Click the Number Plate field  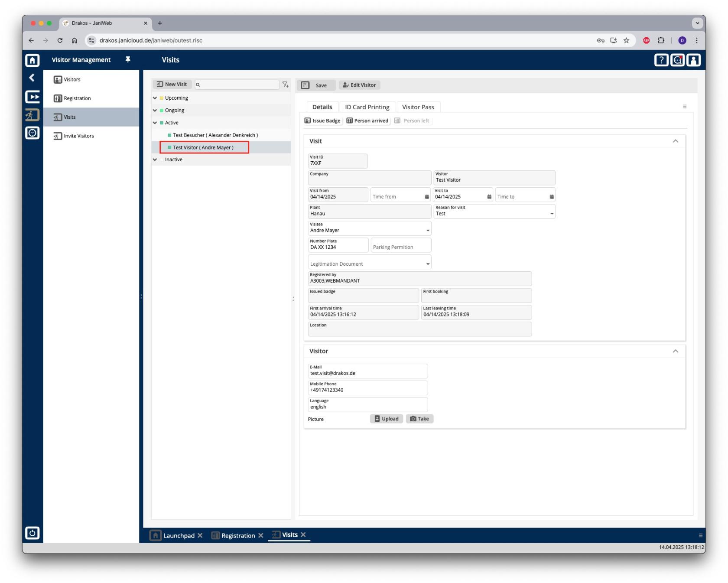[x=338, y=245]
